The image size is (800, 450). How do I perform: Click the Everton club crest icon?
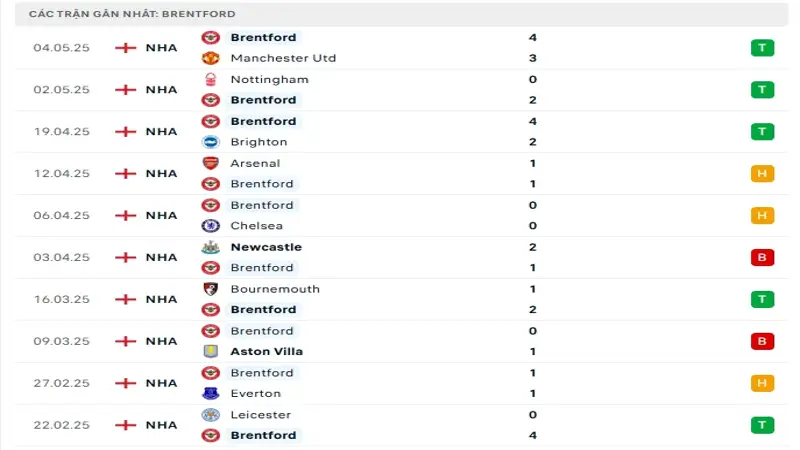point(210,394)
